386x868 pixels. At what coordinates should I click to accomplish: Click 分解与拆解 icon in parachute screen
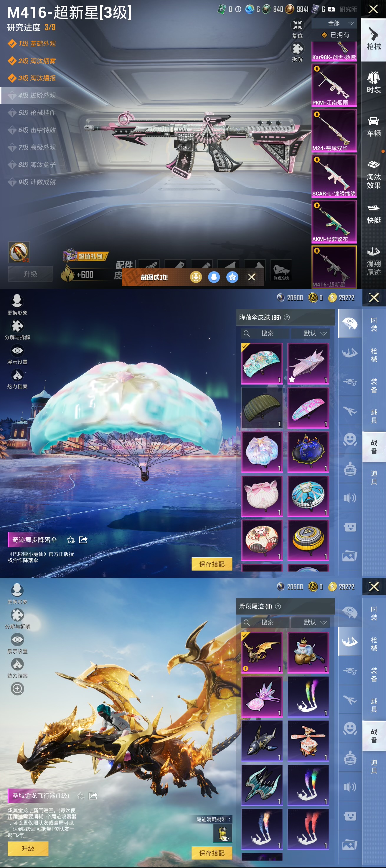click(x=17, y=326)
